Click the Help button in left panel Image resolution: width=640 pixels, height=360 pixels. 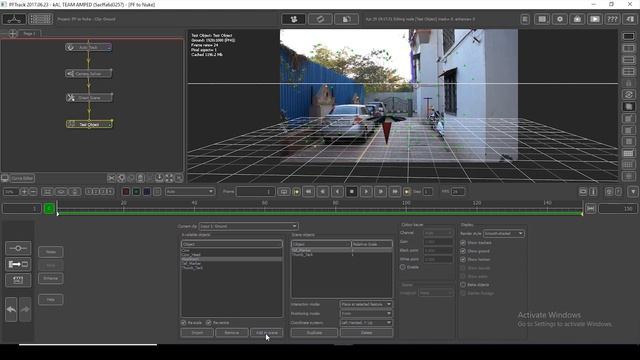(x=51, y=299)
